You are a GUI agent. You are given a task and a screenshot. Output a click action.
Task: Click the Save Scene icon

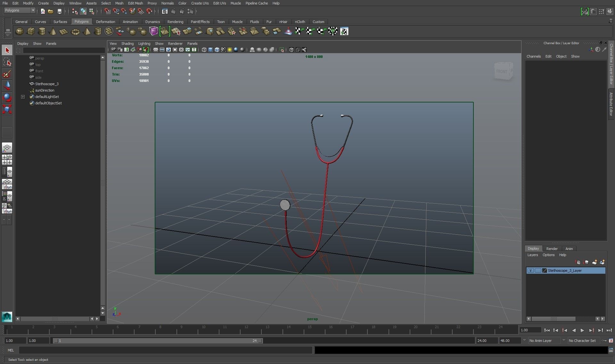point(60,11)
